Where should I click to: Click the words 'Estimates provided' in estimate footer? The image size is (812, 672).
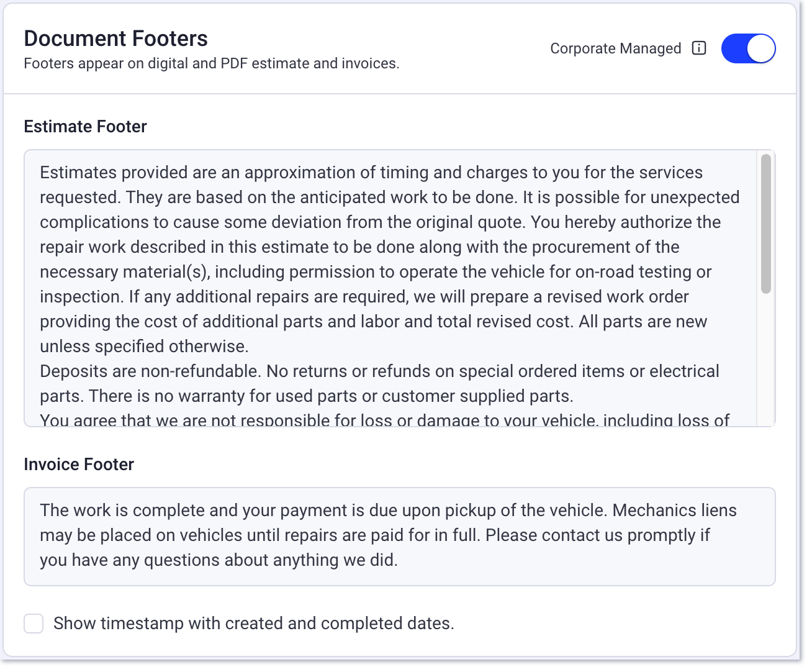114,173
